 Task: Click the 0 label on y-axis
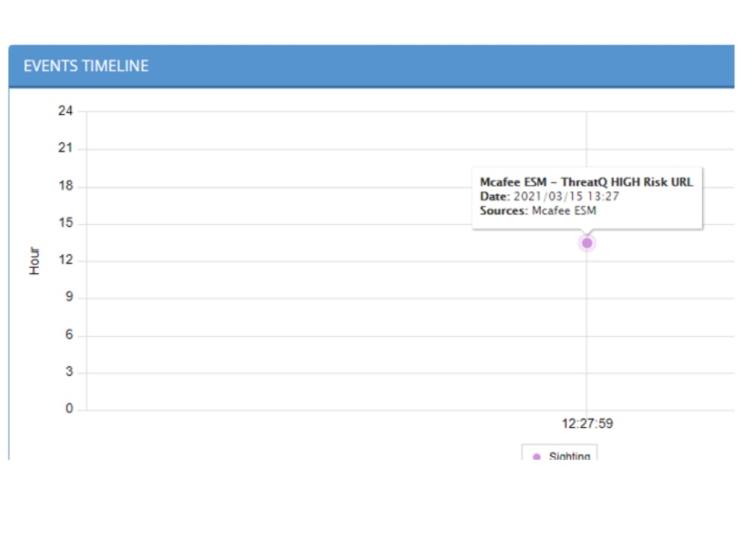[x=69, y=409]
